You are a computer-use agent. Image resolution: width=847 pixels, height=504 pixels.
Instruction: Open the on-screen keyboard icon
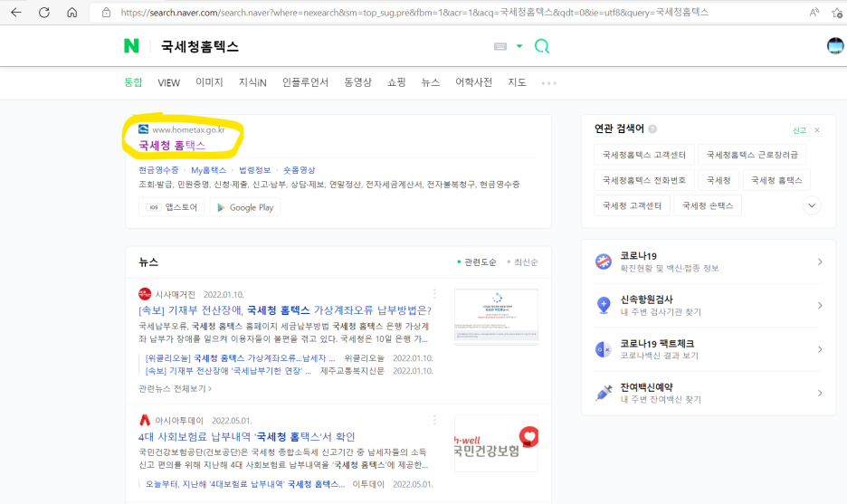[x=500, y=46]
